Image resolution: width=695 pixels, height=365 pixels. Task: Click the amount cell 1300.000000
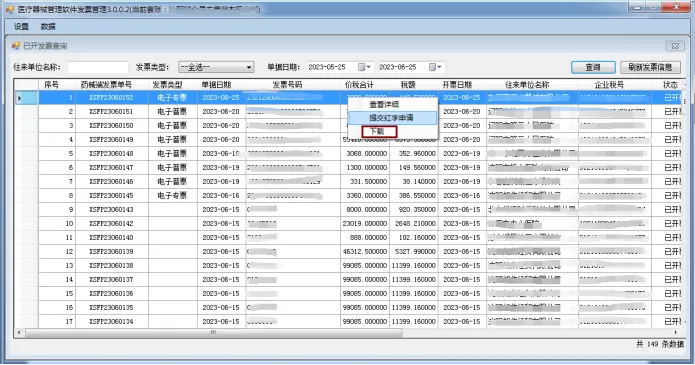[x=365, y=167]
